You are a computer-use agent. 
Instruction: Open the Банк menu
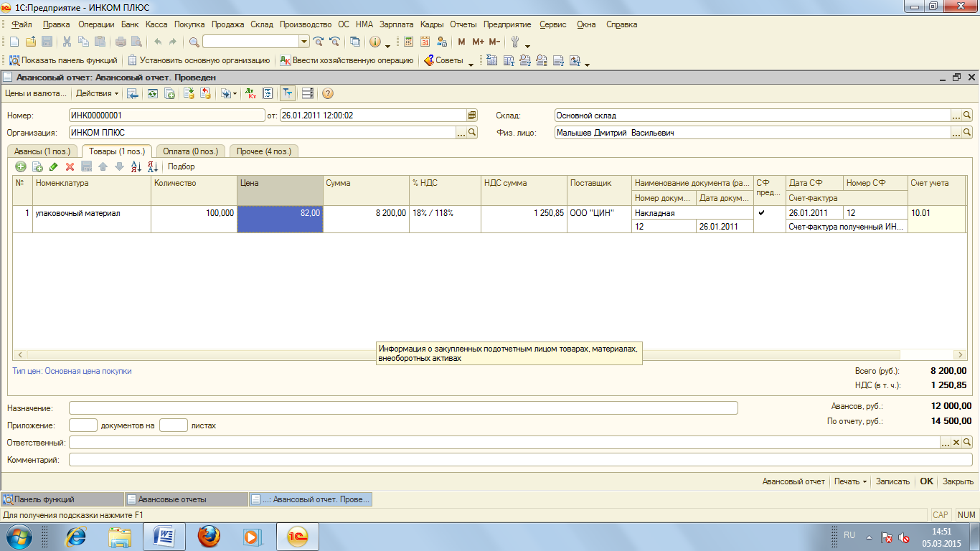(130, 24)
